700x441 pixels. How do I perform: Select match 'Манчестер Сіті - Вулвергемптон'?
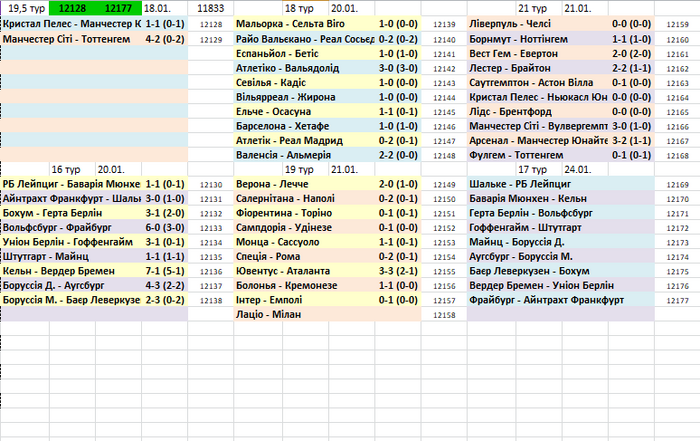[x=538, y=126]
